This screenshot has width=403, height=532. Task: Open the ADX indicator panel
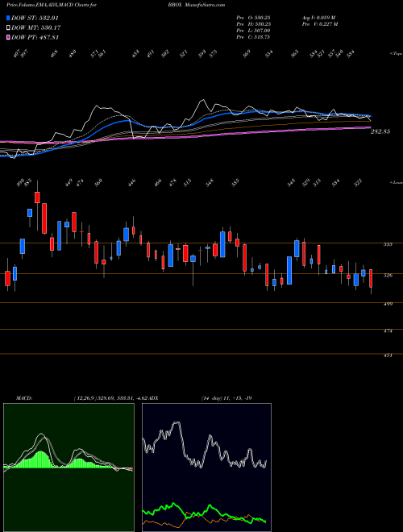point(206,468)
